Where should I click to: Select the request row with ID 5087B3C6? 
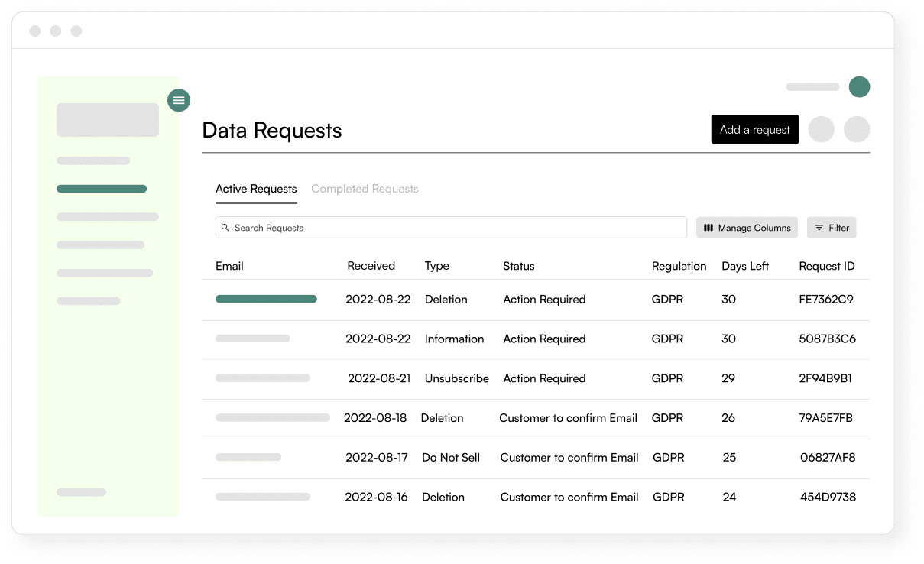click(x=536, y=339)
